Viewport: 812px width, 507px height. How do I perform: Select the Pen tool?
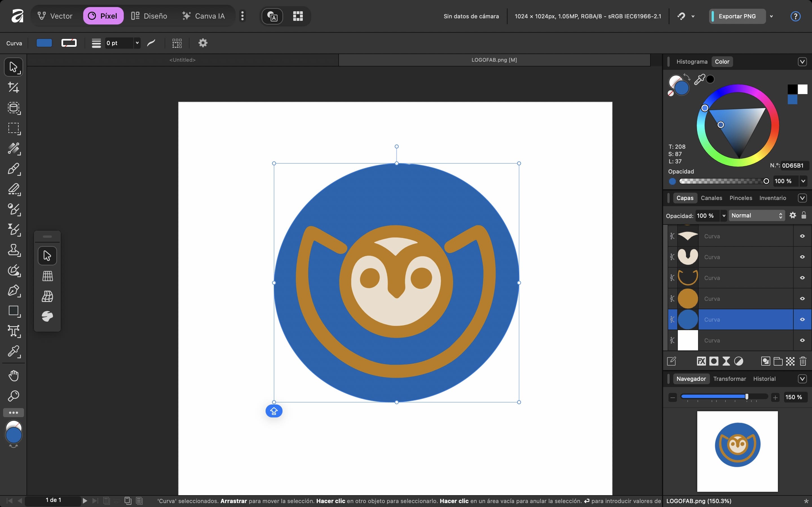pyautogui.click(x=14, y=291)
